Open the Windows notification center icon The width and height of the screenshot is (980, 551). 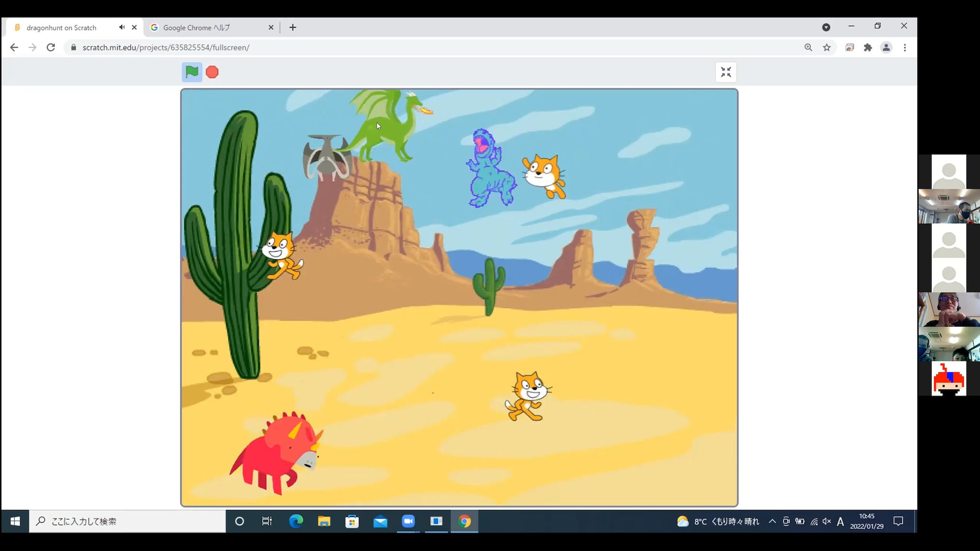click(898, 521)
